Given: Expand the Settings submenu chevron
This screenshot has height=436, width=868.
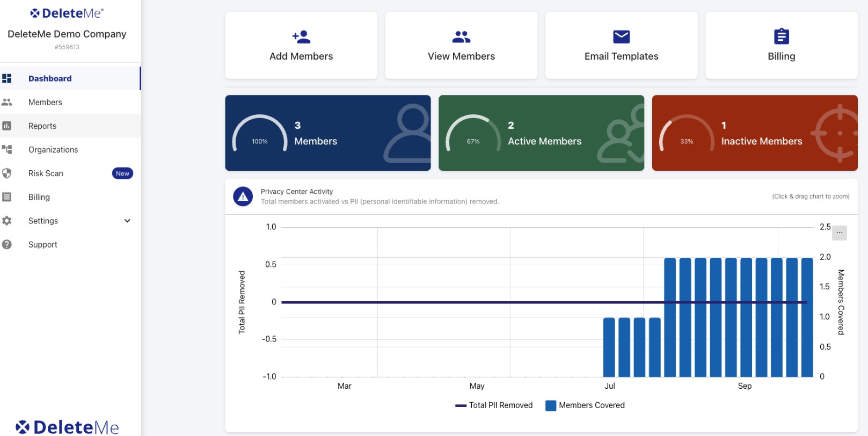Looking at the screenshot, I should 127,221.
